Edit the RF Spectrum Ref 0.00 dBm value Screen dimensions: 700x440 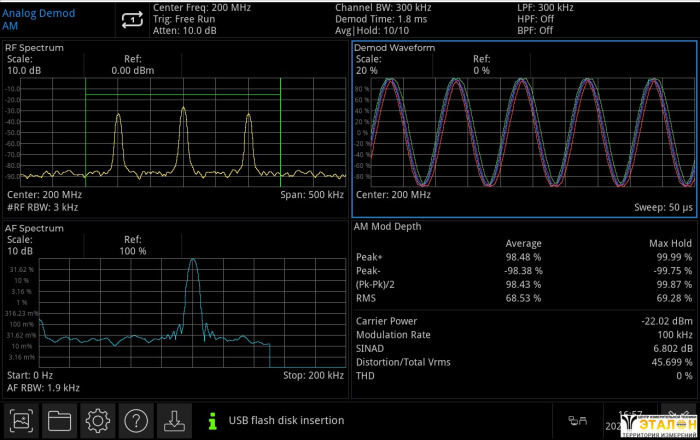pos(133,71)
